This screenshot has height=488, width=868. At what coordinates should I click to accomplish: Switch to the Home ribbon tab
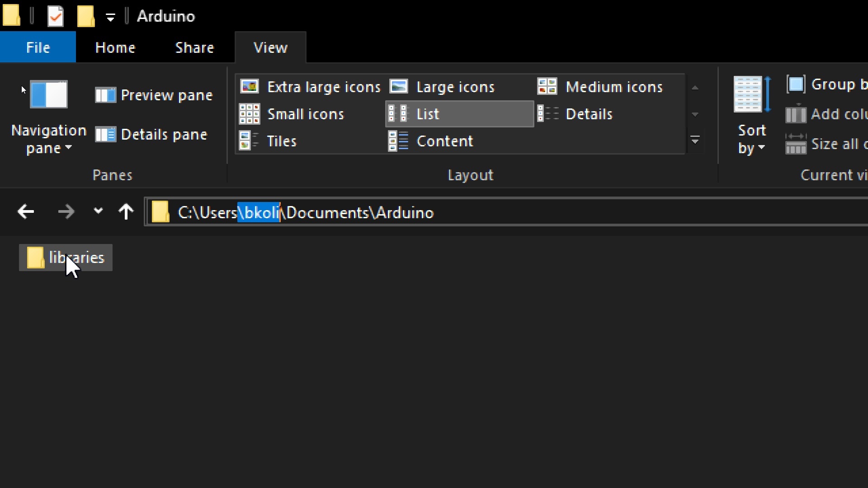[115, 47]
